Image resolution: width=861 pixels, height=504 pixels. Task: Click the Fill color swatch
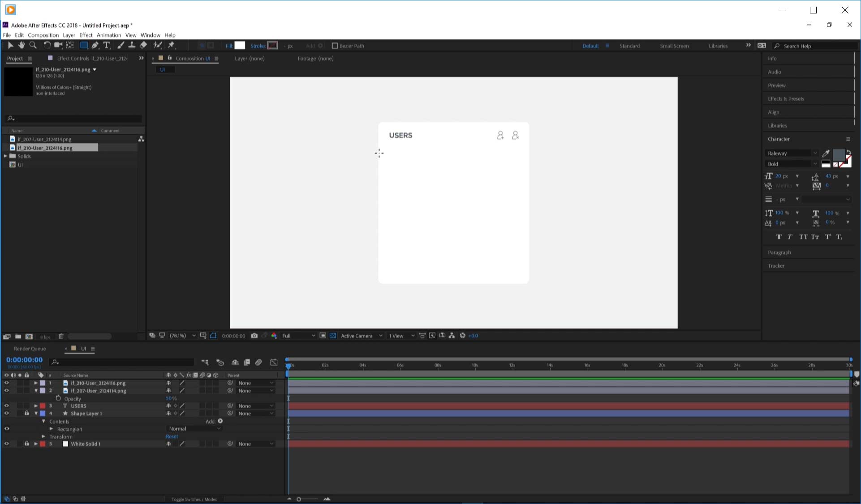(240, 46)
